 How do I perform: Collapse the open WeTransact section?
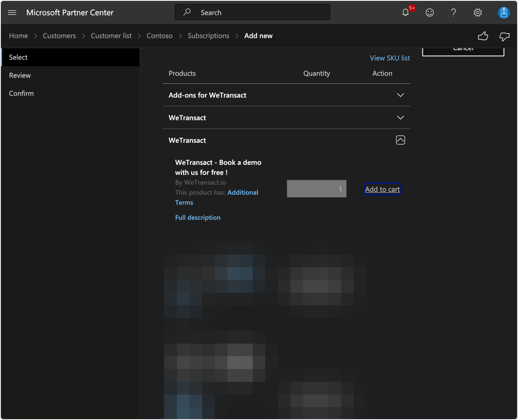pos(401,140)
